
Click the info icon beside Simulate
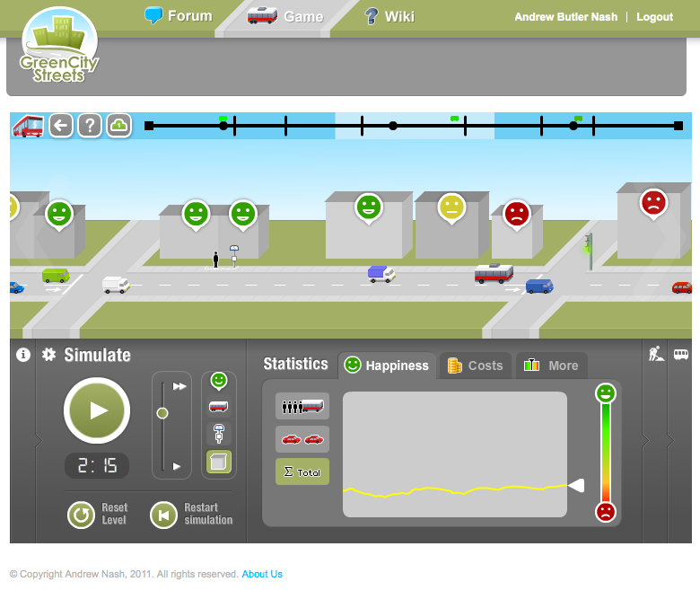click(x=23, y=355)
